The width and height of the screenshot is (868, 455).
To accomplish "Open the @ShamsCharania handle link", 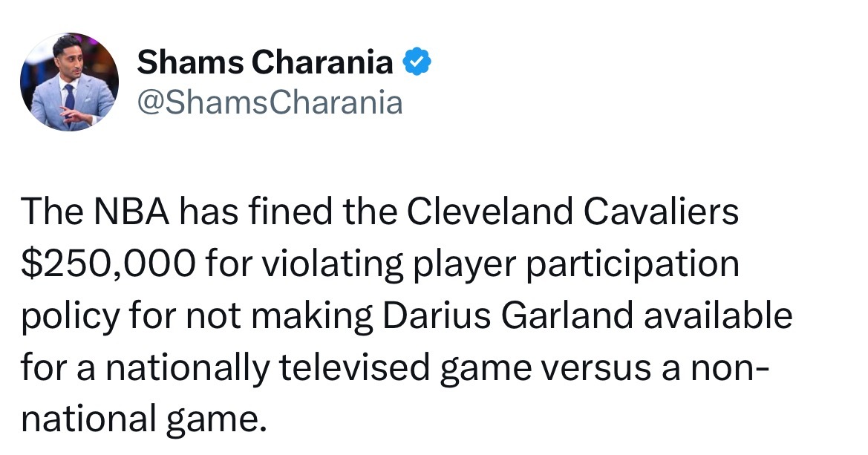I will point(270,103).
